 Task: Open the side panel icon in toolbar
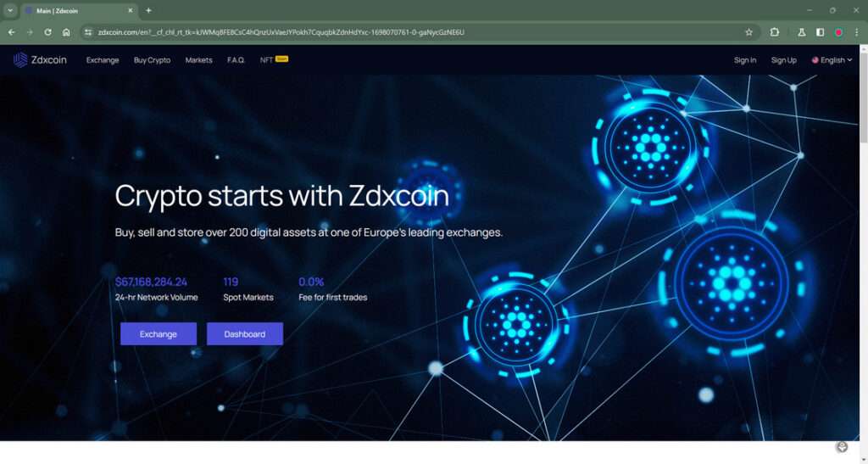[820, 32]
